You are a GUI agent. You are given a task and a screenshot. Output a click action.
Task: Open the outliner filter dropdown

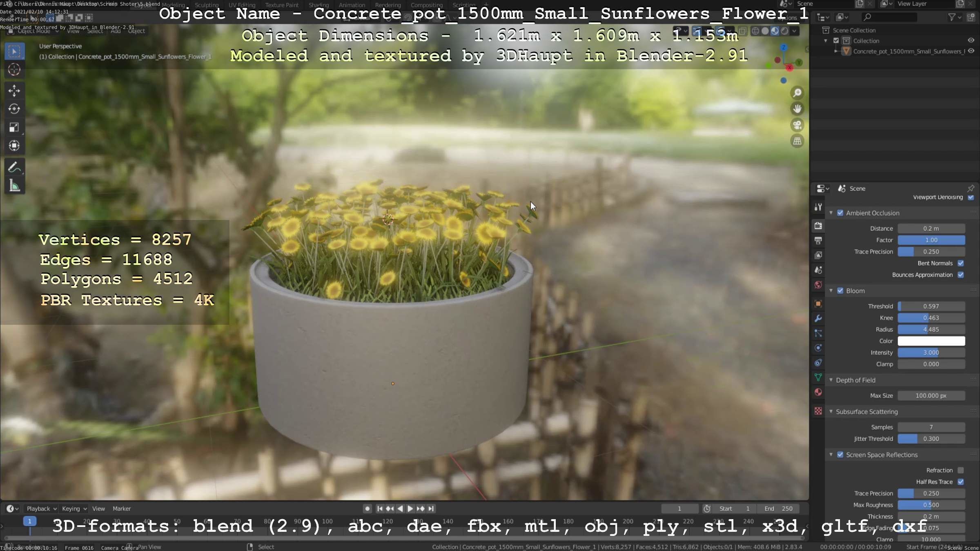tap(955, 17)
